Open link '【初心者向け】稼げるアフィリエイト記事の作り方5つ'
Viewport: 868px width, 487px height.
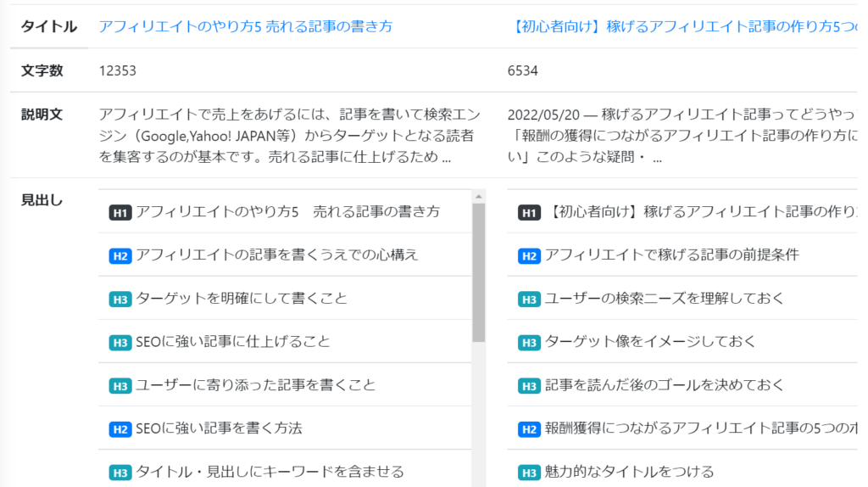(x=683, y=26)
